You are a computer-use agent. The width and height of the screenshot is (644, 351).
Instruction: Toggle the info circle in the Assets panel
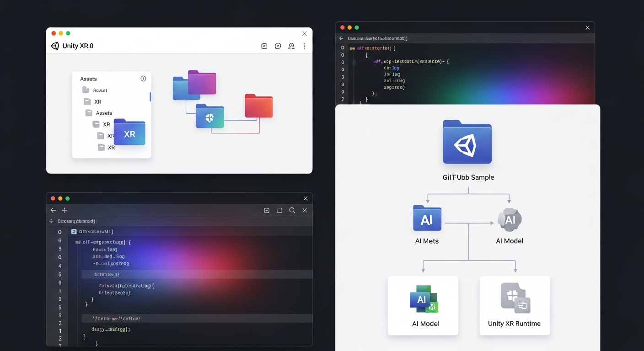click(x=143, y=78)
